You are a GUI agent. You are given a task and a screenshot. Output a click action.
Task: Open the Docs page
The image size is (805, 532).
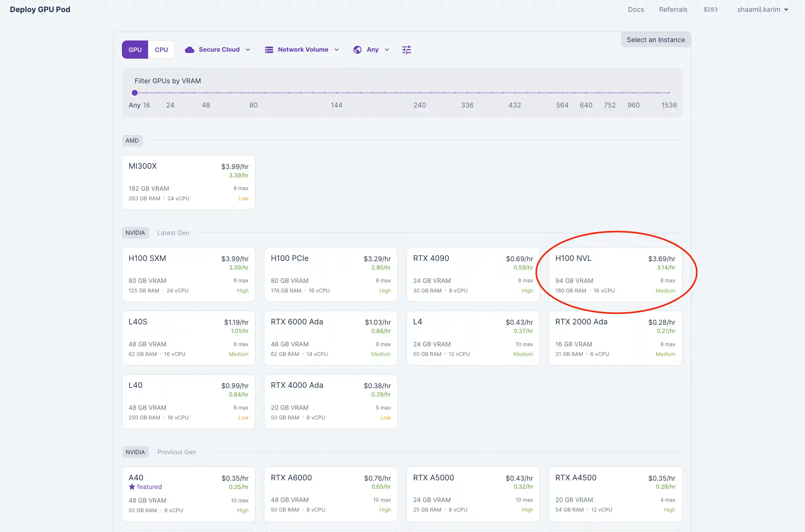636,10
